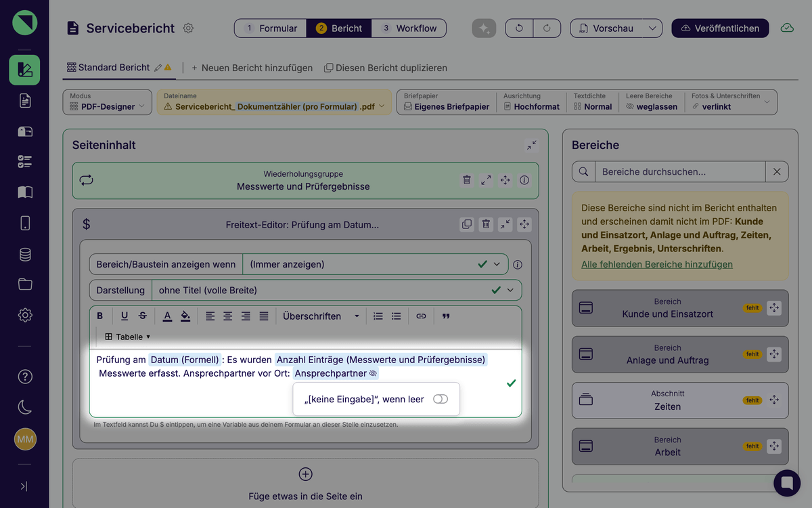Screen dimensions: 812x508
Task: Select the Anzahl Einträge variable chip
Action: click(x=381, y=360)
